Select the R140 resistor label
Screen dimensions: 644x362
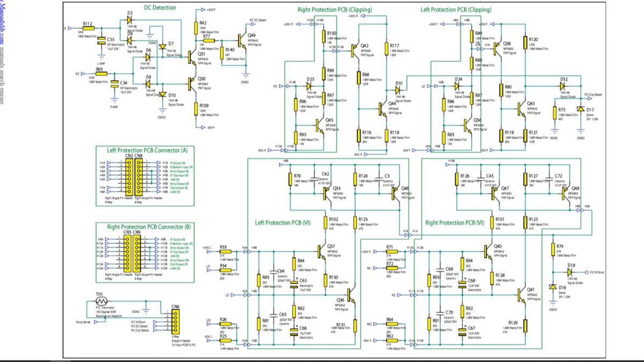(230, 49)
